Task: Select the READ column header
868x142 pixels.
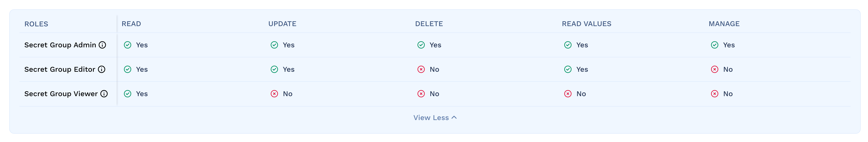Action: 131,24
